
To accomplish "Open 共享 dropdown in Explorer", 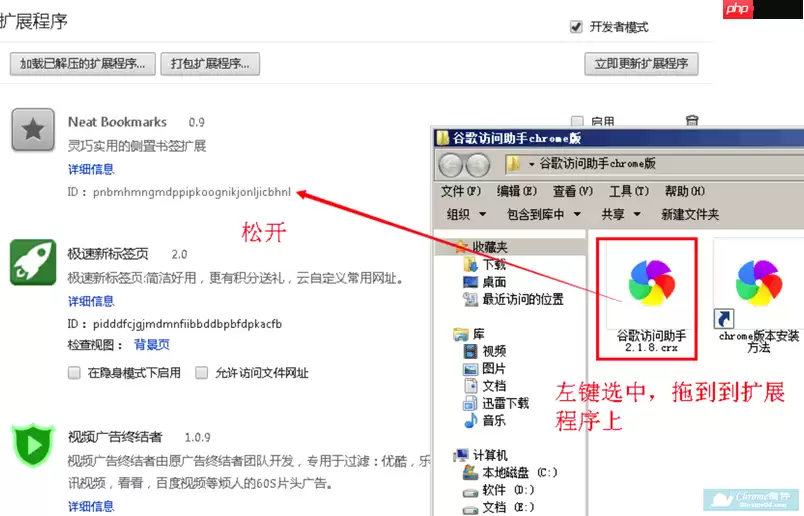I will coord(621,214).
